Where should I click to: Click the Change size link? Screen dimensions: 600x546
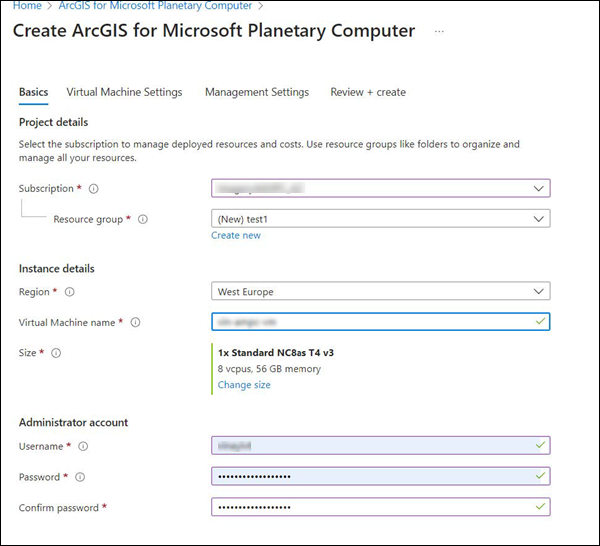(x=244, y=385)
